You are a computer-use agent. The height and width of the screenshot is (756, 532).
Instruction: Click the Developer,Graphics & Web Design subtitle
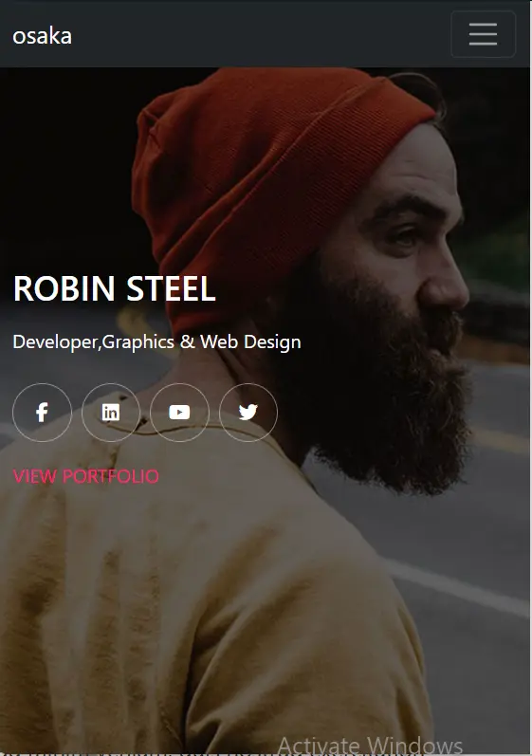[x=156, y=341]
